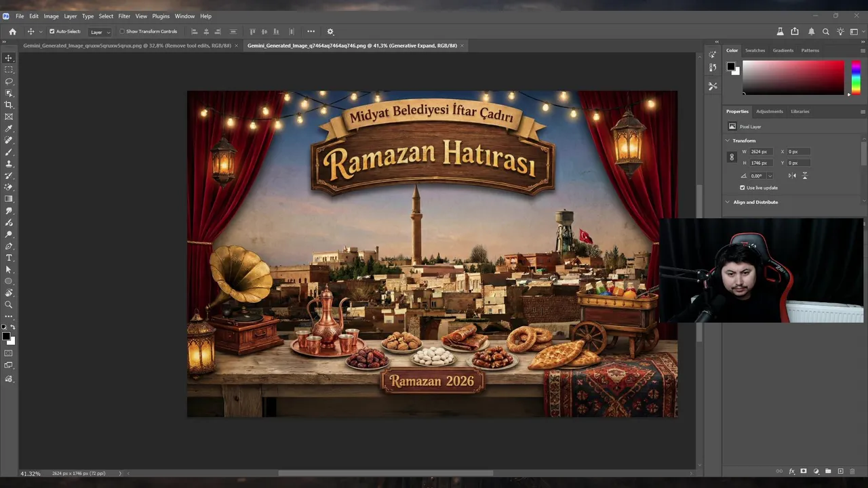The width and height of the screenshot is (868, 488).
Task: Open the Search magnifier at top right
Action: (826, 31)
